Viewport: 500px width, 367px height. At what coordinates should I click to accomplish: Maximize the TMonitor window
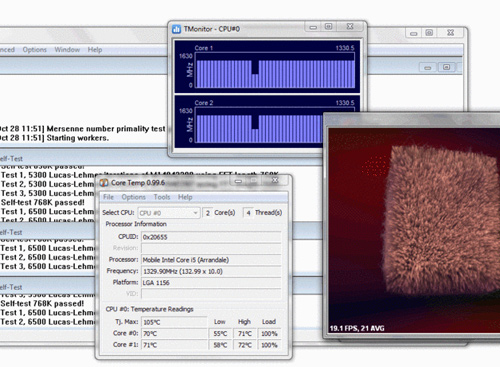point(329,27)
